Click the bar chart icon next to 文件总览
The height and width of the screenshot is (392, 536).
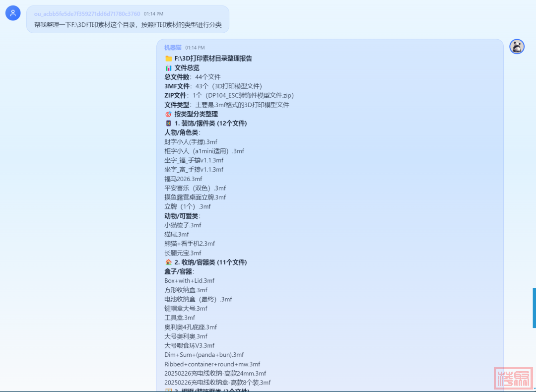coord(168,68)
